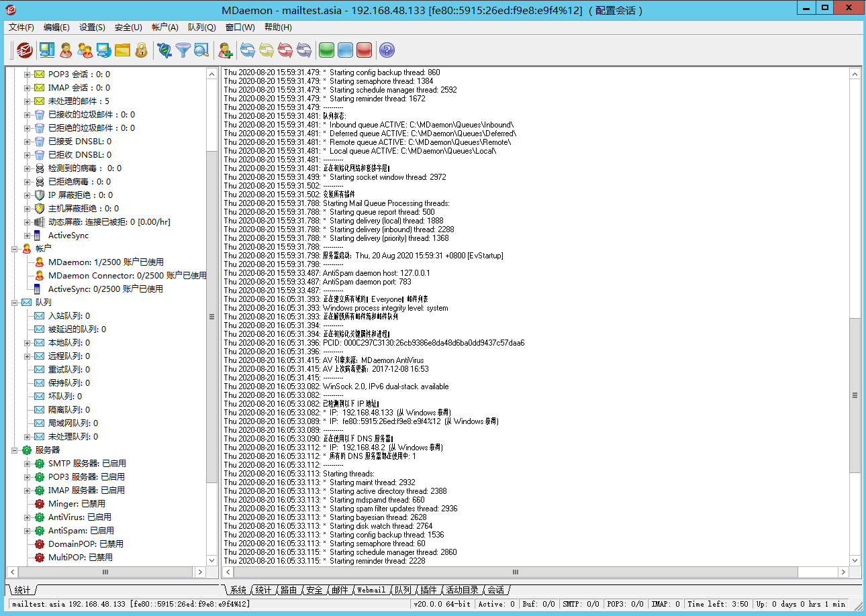Collapse the 帐户 tree section
866x616 pixels.
pos(15,249)
